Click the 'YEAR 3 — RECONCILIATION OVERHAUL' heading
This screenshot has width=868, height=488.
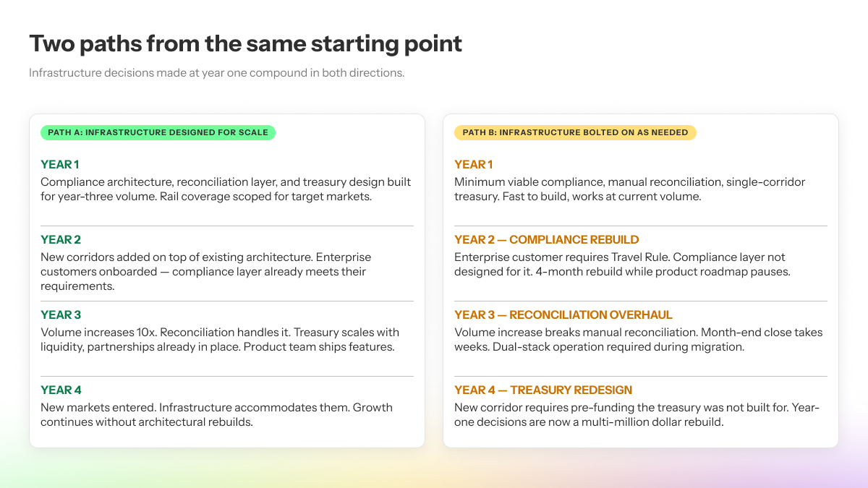pyautogui.click(x=563, y=315)
